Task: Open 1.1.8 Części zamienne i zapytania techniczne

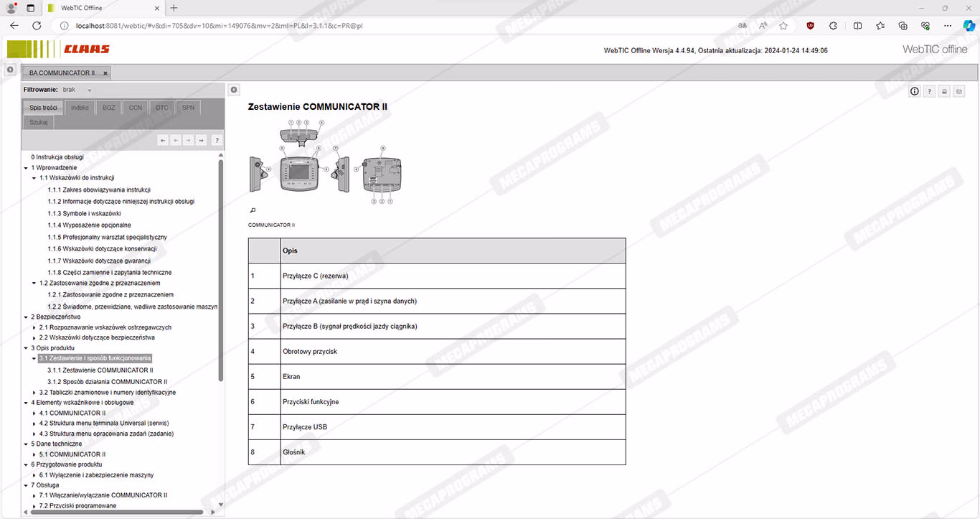Action: coord(110,272)
